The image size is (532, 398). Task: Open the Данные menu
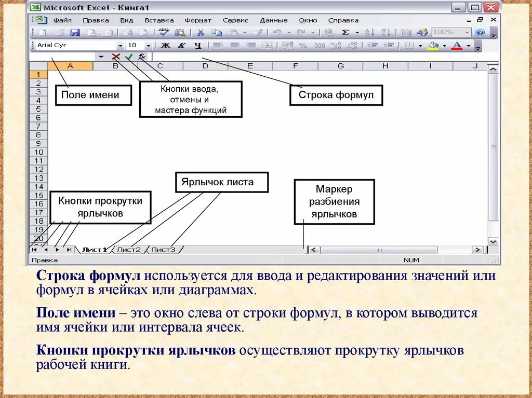pos(273,20)
